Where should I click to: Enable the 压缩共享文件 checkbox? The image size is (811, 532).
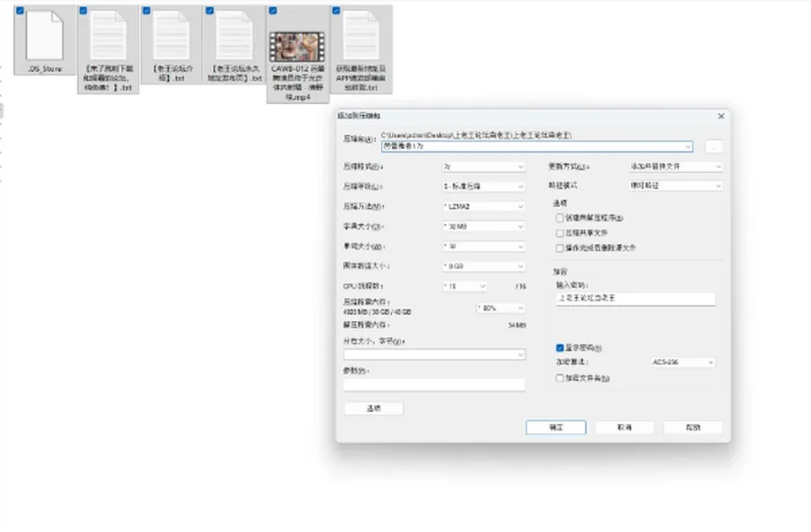559,233
